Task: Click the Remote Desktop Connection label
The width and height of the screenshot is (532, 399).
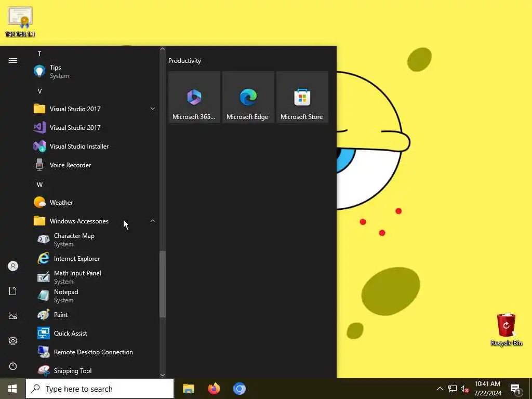Action: click(x=94, y=352)
